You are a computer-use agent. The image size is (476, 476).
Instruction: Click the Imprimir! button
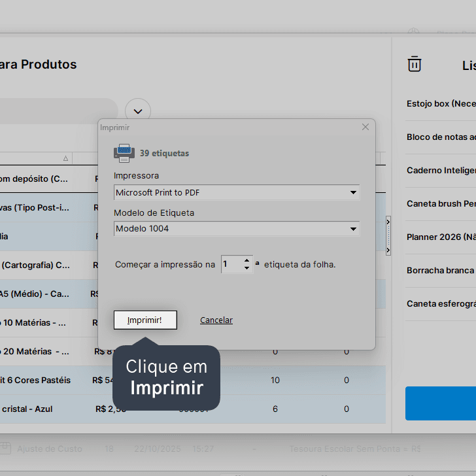pos(145,320)
